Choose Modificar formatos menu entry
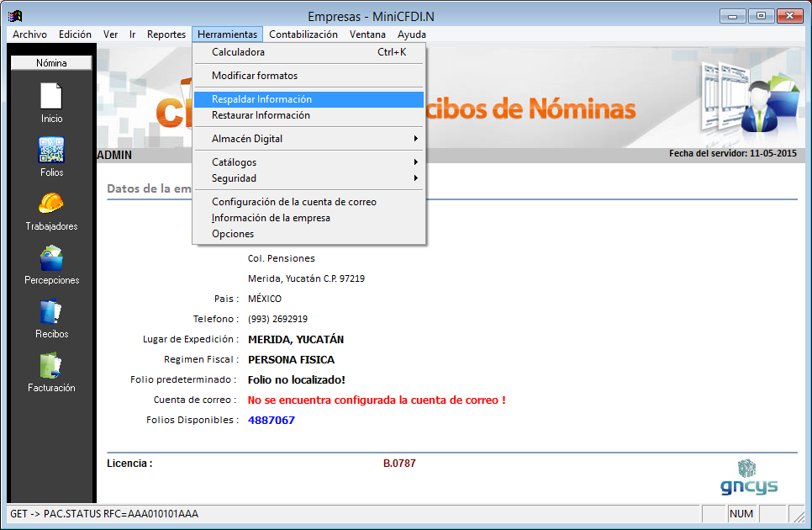Image resolution: width=812 pixels, height=530 pixels. [x=309, y=76]
